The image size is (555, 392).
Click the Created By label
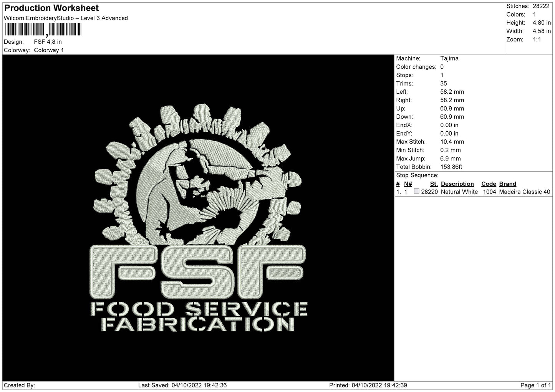pyautogui.click(x=19, y=385)
